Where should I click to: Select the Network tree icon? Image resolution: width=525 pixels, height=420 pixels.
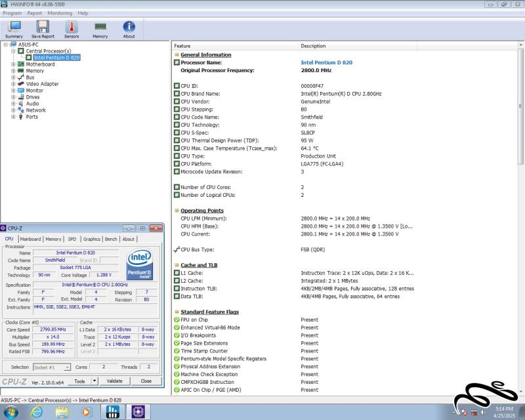[21, 110]
